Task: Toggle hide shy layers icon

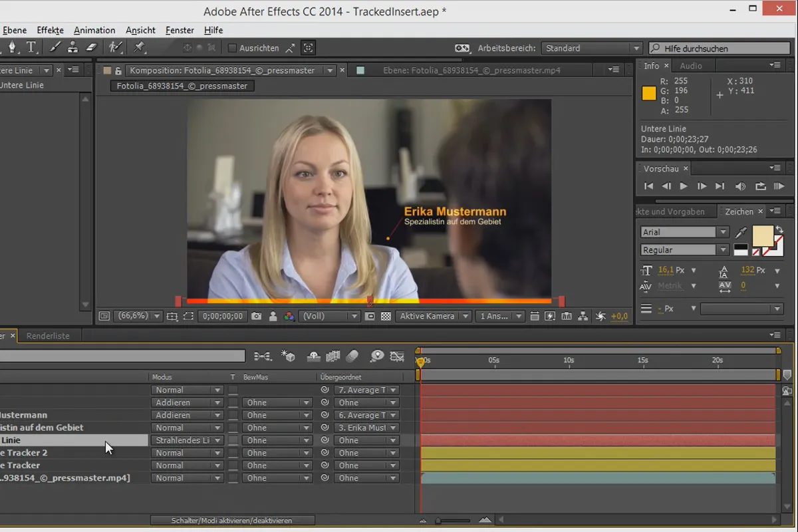Action: (314, 356)
